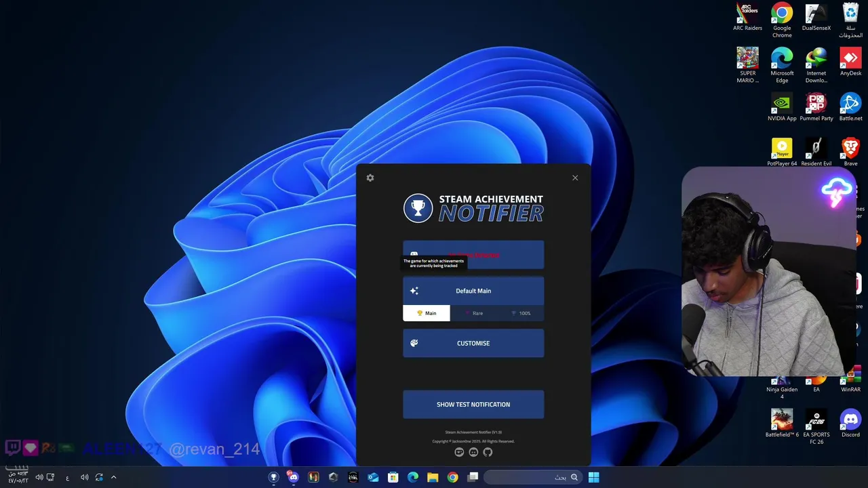Click SHOW TEST NOTIFICATION button
This screenshot has width=868, height=488.
(x=473, y=405)
